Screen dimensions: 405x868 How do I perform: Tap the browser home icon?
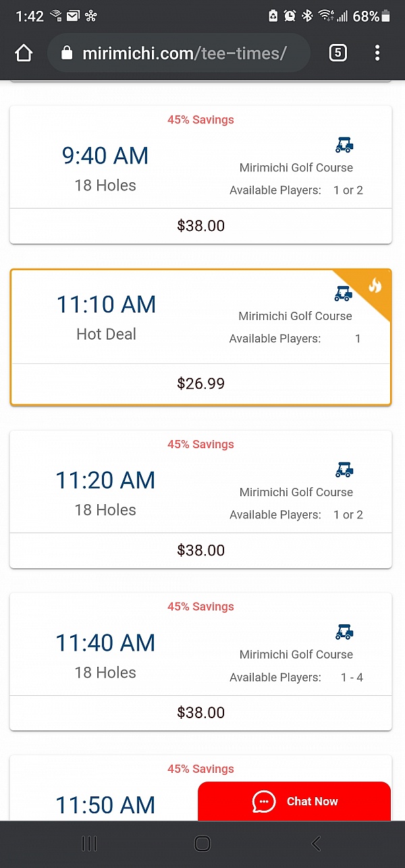click(x=24, y=53)
